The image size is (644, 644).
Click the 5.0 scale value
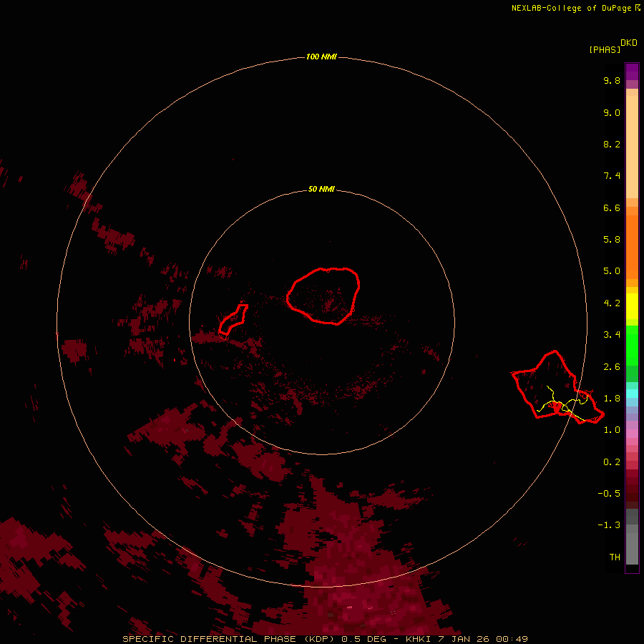pos(612,271)
